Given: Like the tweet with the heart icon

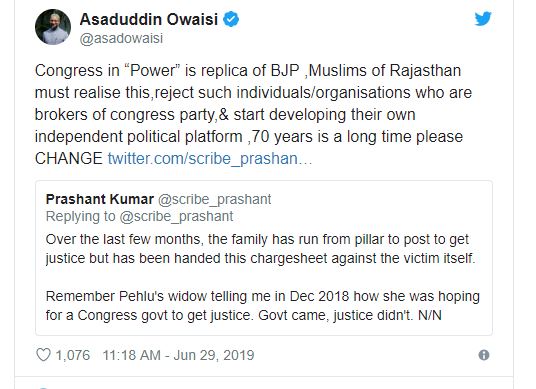Looking at the screenshot, I should pyautogui.click(x=43, y=355).
